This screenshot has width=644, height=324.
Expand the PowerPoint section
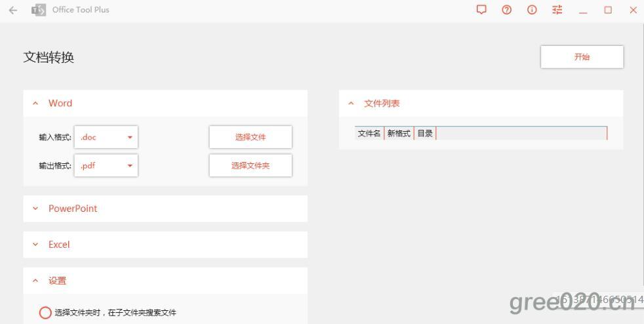coord(35,209)
